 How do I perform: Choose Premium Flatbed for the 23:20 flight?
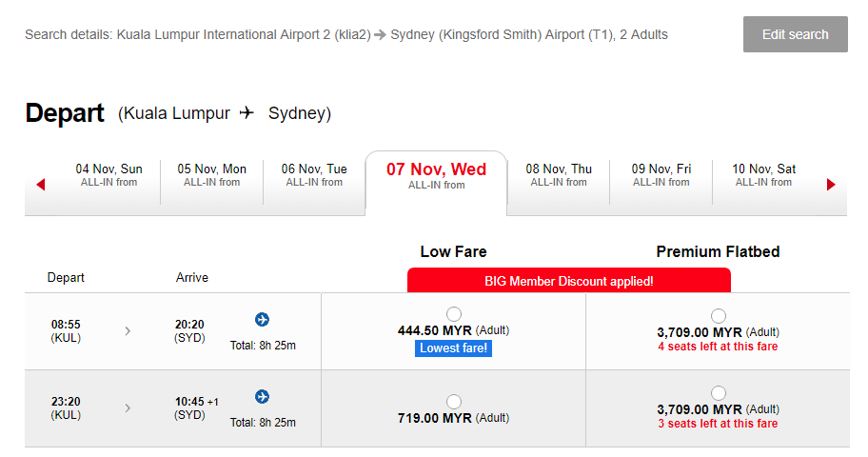719,393
